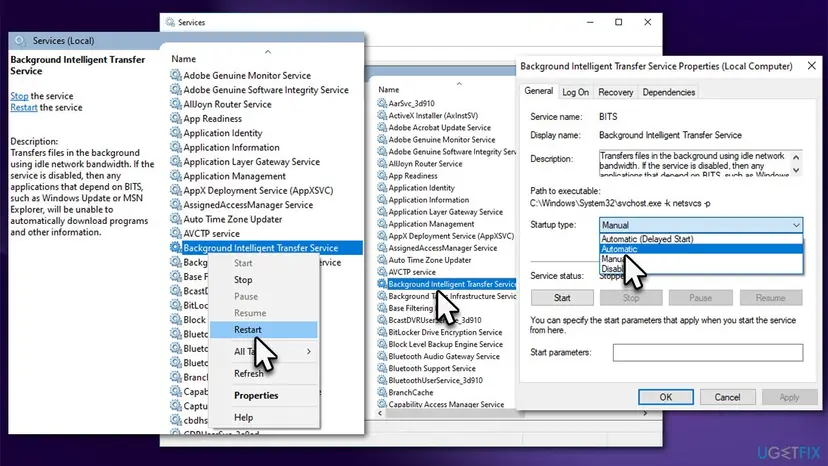The image size is (828, 466).
Task: Click Cancel in Properties dialog
Action: [727, 397]
